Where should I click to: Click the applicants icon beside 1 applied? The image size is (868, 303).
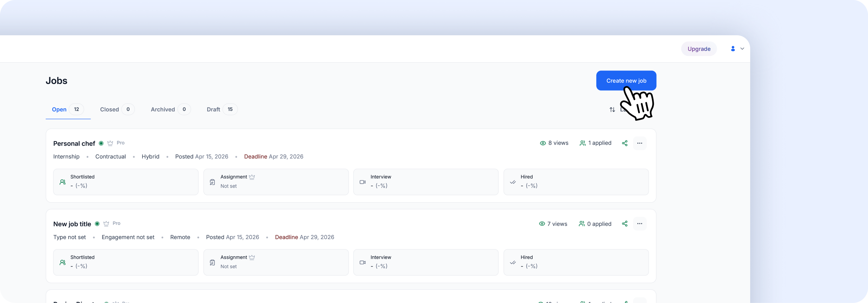click(x=583, y=143)
